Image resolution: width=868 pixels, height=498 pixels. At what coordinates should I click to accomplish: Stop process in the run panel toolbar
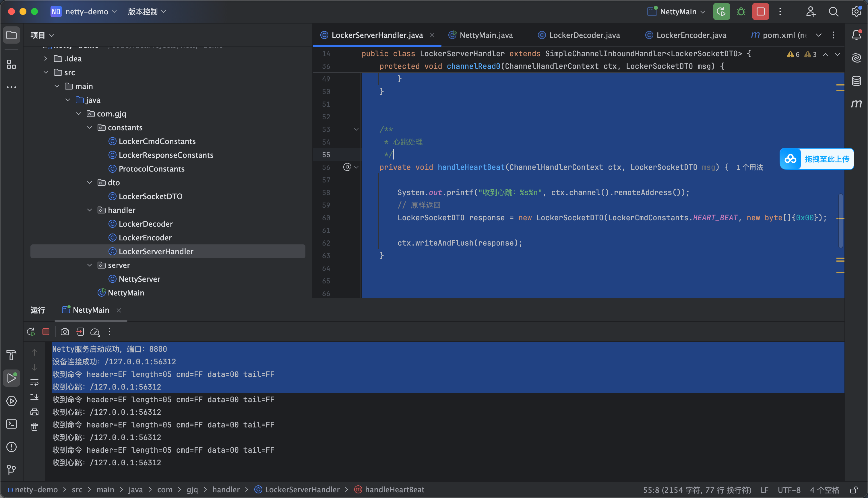pos(46,332)
